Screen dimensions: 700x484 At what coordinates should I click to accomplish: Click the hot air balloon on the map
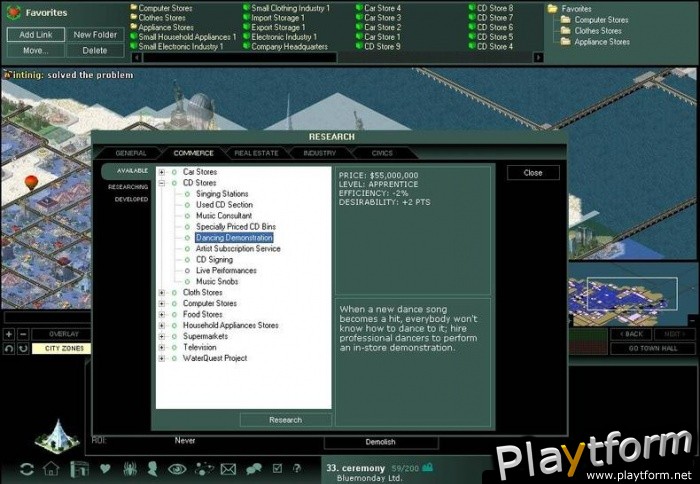tap(31, 182)
